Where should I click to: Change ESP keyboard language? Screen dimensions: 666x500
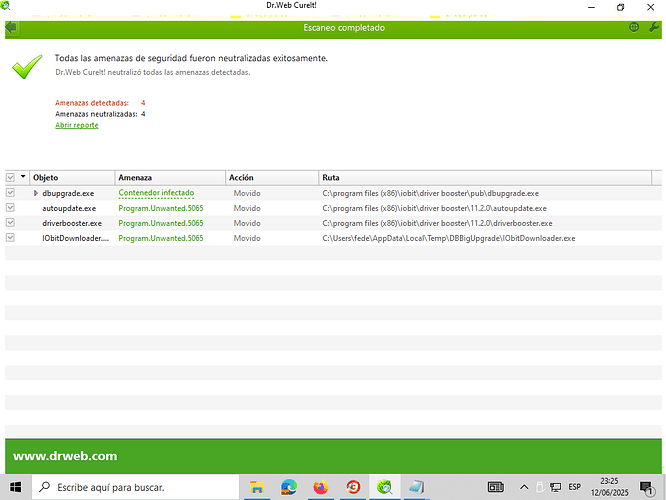pyautogui.click(x=575, y=487)
